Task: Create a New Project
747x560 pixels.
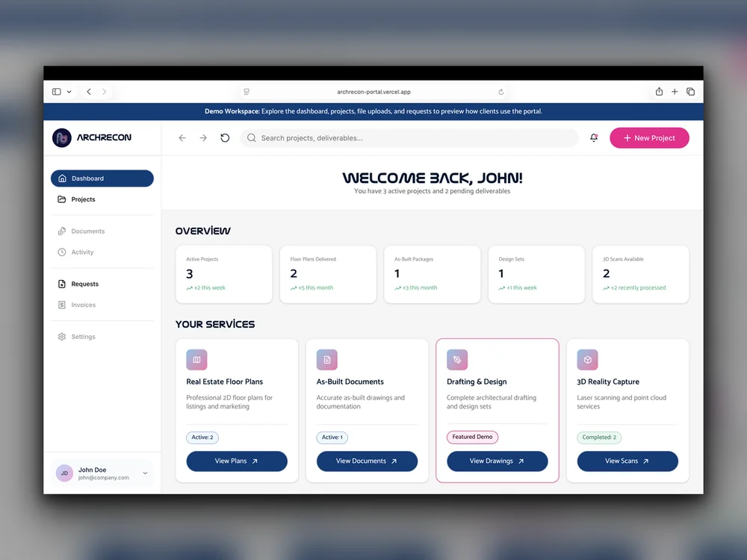Action: point(649,137)
